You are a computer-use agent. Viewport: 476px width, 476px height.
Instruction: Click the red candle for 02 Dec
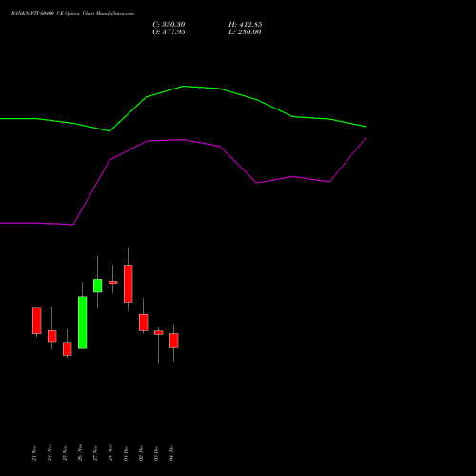point(144,323)
